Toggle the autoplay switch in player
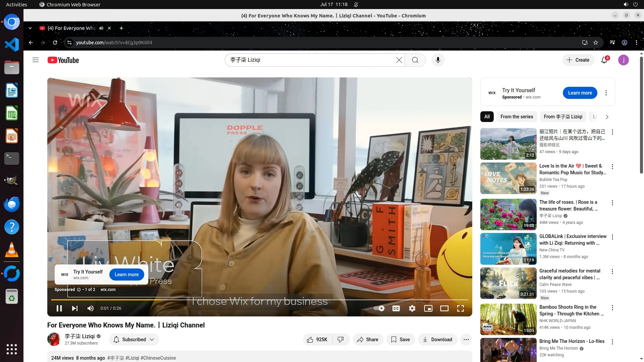Image resolution: width=644 pixels, height=362 pixels. (379, 308)
